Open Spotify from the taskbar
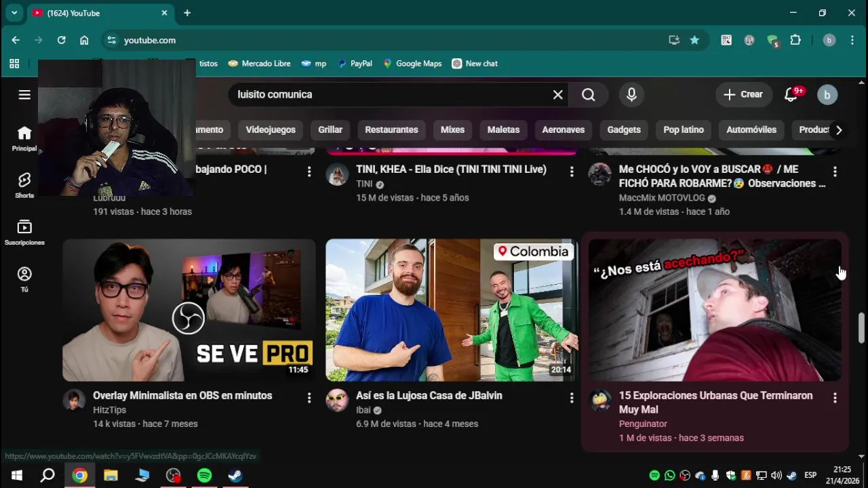The height and width of the screenshot is (488, 868). (x=204, y=476)
